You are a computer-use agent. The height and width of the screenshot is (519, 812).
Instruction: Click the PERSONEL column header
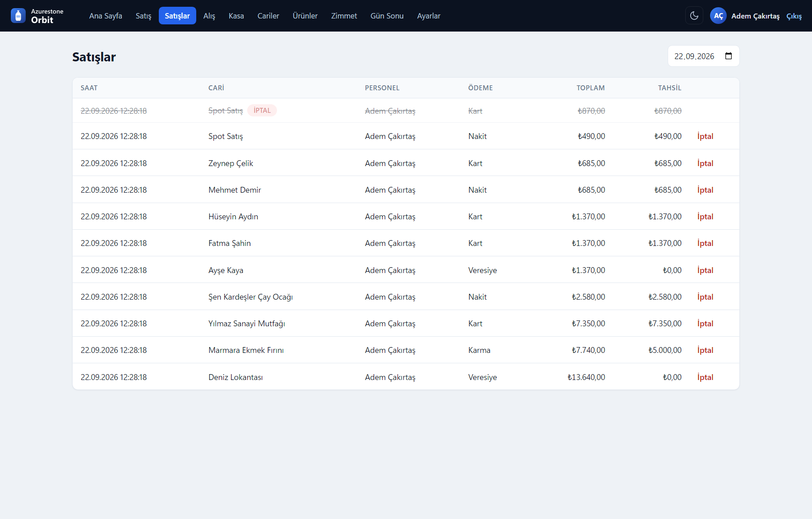pyautogui.click(x=382, y=88)
